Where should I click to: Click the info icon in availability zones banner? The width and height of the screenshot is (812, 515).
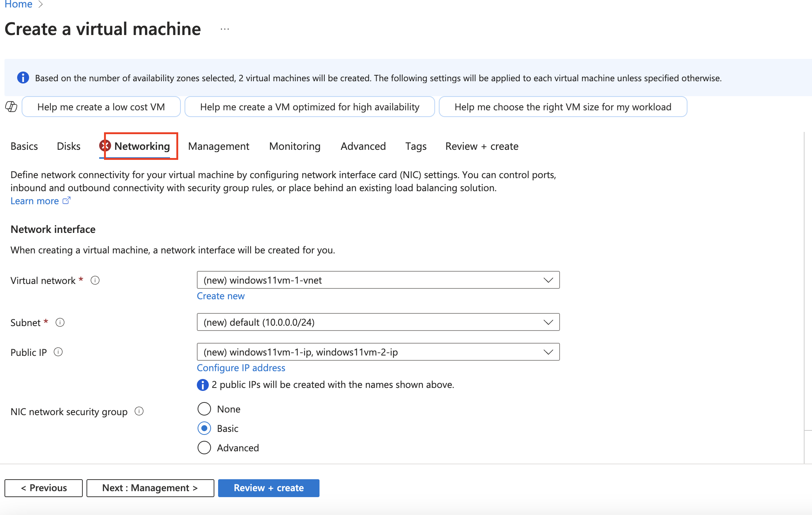click(x=23, y=78)
